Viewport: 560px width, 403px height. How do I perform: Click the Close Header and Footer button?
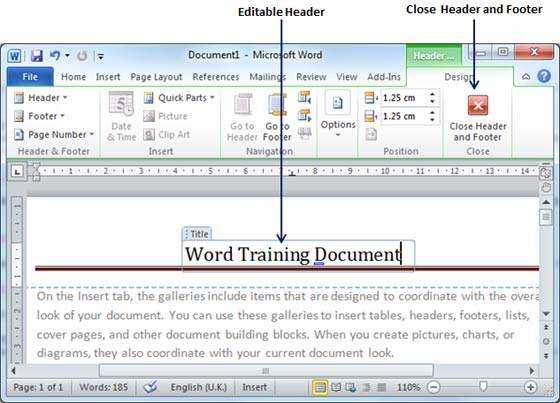point(478,118)
